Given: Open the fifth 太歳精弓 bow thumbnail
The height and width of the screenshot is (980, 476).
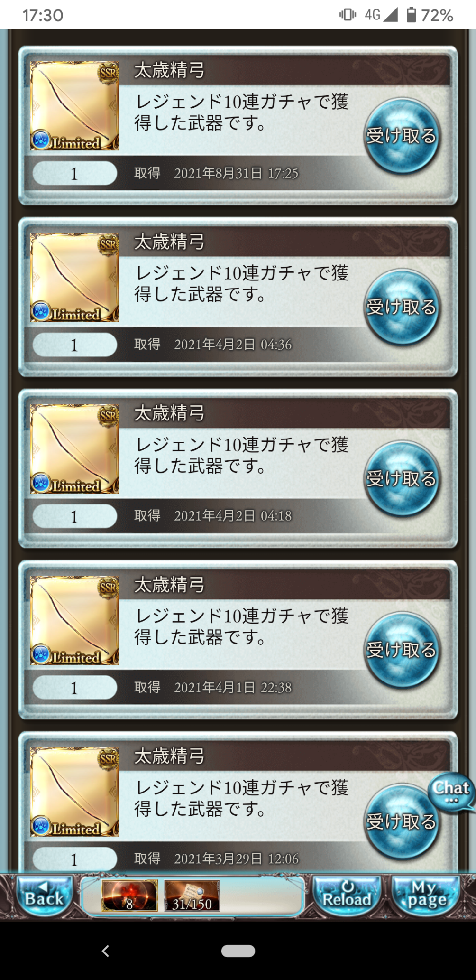Looking at the screenshot, I should (74, 791).
